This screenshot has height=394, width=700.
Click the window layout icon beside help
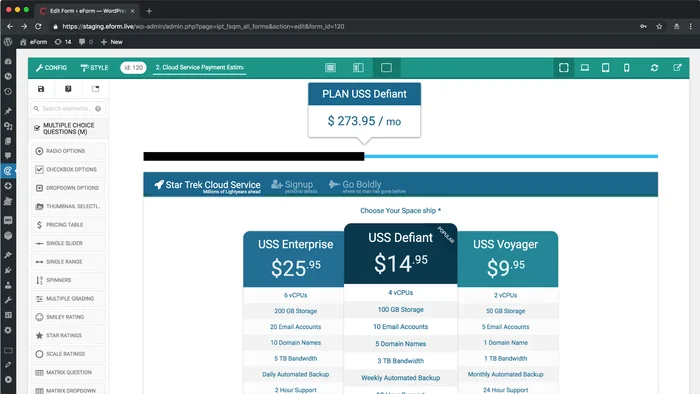95,89
